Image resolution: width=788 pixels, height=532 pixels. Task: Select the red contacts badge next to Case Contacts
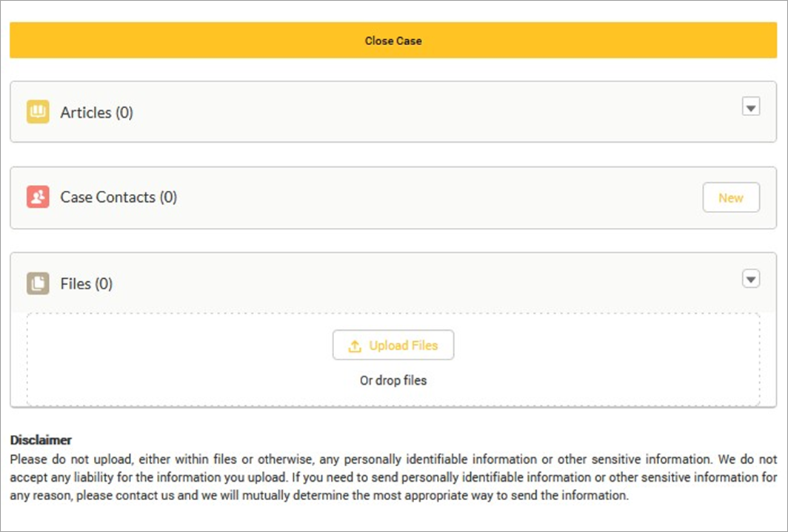point(36,197)
